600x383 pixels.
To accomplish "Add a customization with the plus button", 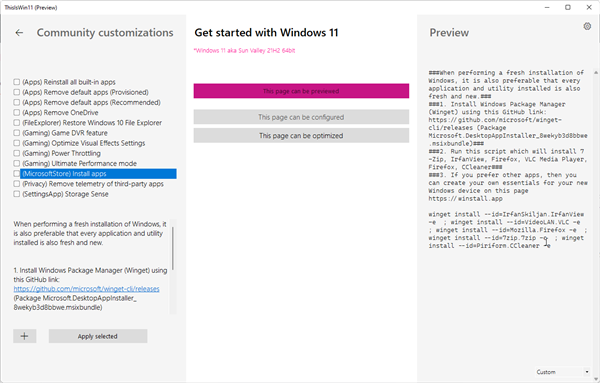I will (x=24, y=336).
